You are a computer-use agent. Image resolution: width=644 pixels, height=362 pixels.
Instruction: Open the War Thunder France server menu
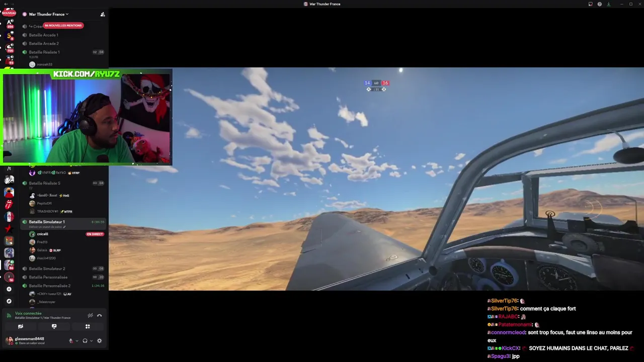pyautogui.click(x=49, y=14)
